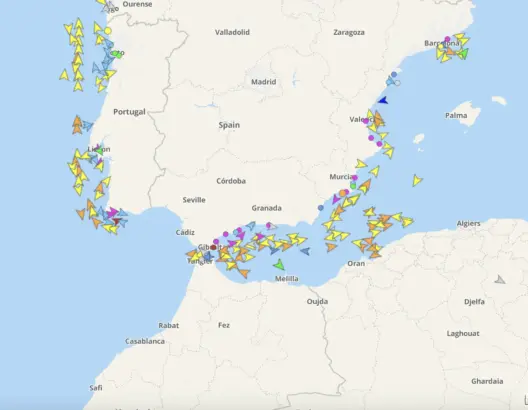Image resolution: width=528 pixels, height=410 pixels.
Task: Click the Algiers city label
Action: click(x=468, y=224)
